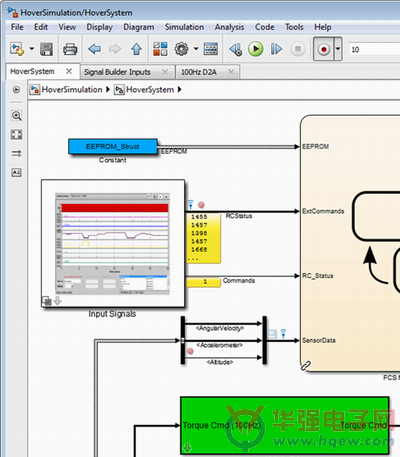Run the simulation with green play button
Screen dimensions: 400x457
256,49
